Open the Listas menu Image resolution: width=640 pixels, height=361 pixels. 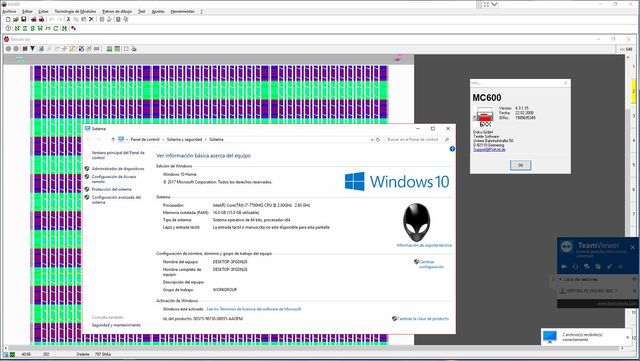coord(43,11)
